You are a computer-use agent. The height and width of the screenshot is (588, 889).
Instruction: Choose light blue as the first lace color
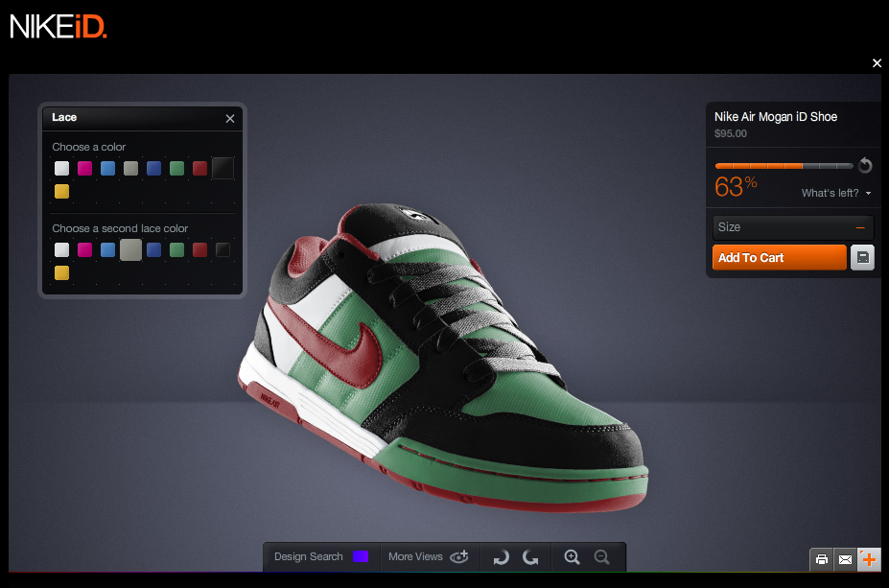107,169
